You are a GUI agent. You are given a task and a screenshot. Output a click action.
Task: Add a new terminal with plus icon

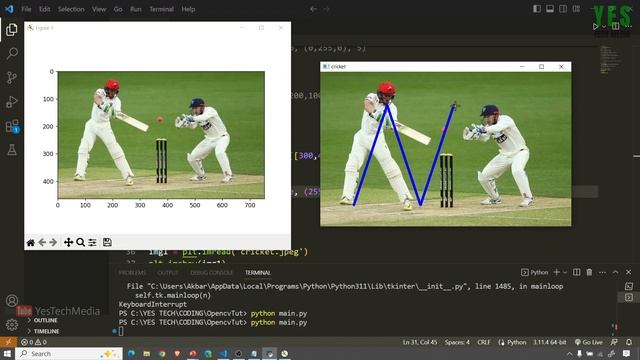tap(556, 272)
